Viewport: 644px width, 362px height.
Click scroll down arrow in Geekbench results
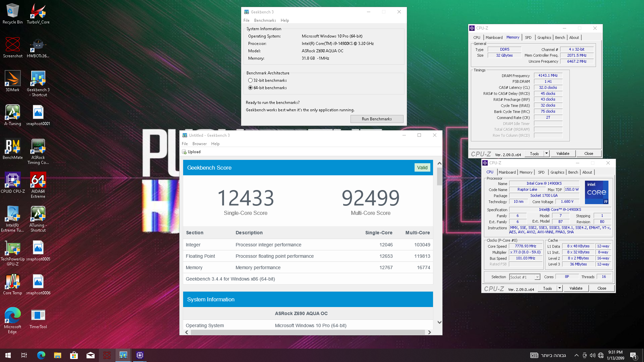[439, 322]
